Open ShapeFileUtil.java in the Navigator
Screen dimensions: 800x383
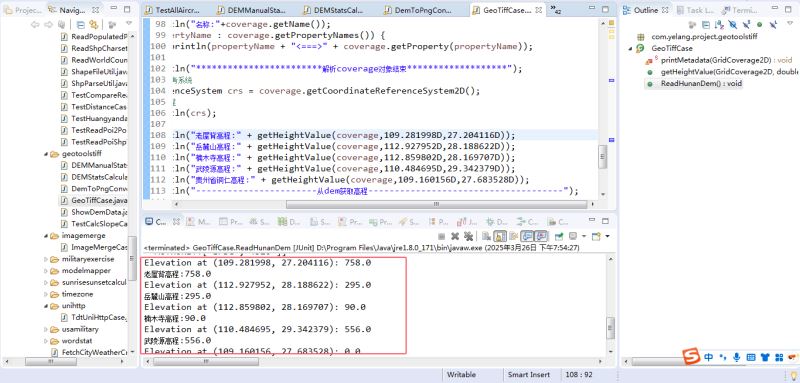click(x=94, y=72)
